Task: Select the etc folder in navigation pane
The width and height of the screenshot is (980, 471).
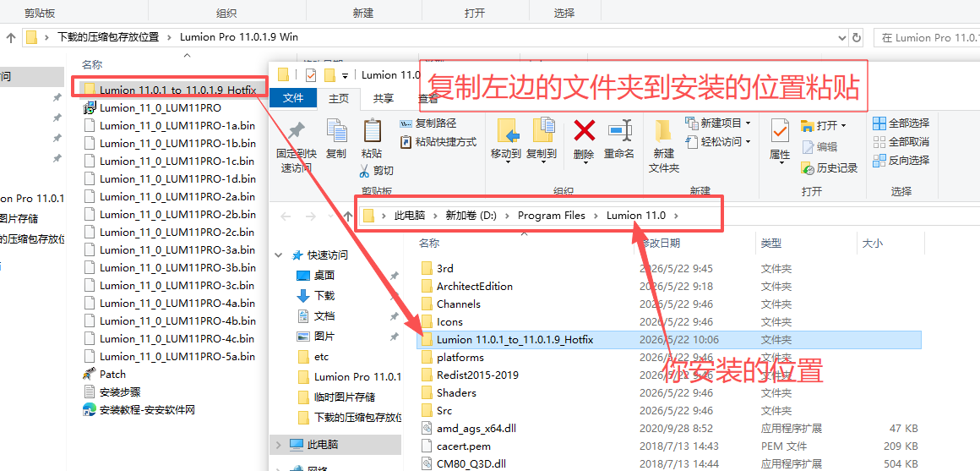Action: tap(321, 357)
